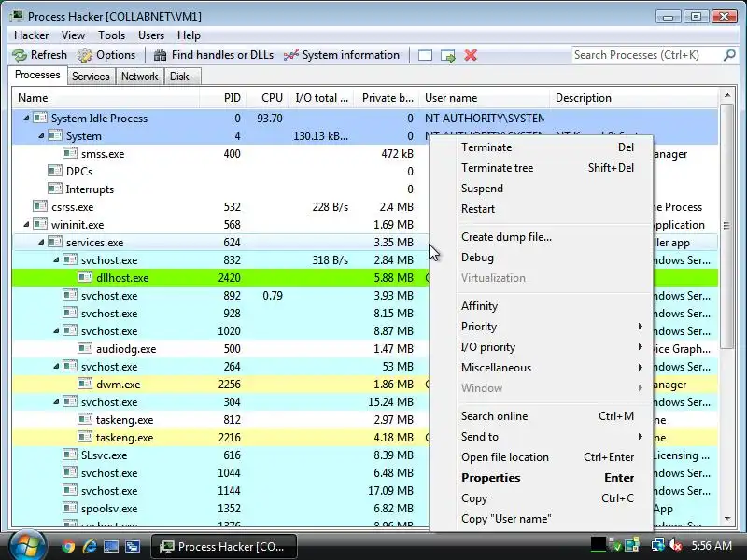The width and height of the screenshot is (747, 560).
Task: Collapse svchost.exe PID 832 node
Action: point(56,259)
